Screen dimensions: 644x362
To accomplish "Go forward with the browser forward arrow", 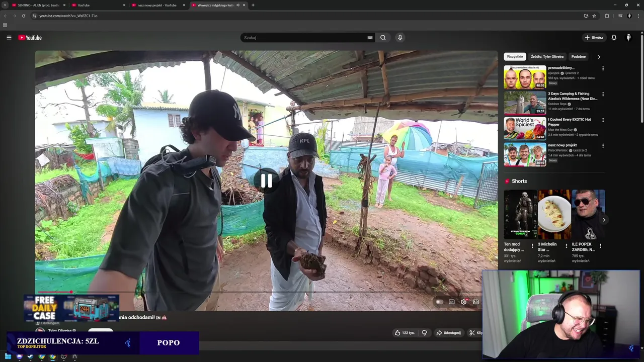I will 15,16.
